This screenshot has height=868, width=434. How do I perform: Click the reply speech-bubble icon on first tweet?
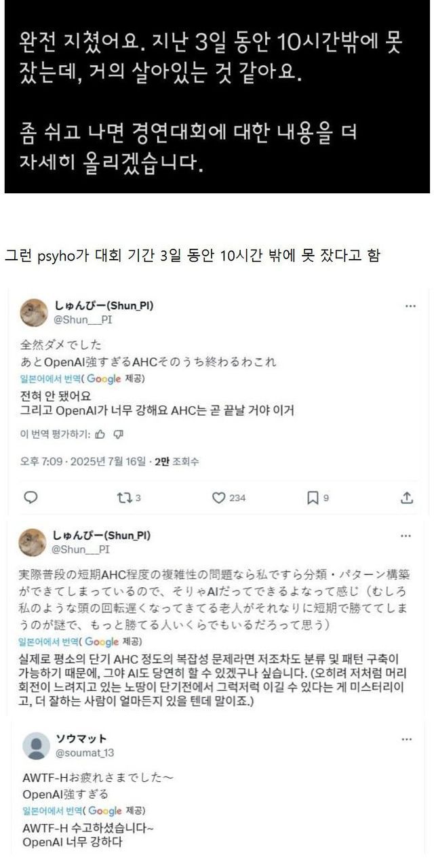31,498
